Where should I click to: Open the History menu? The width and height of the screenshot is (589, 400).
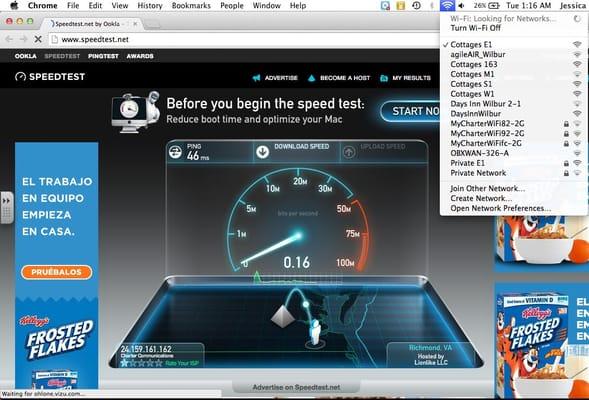(x=150, y=6)
